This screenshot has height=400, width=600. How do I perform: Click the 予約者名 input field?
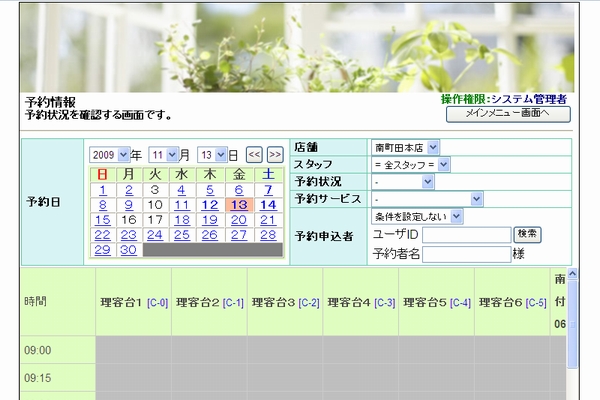point(466,254)
